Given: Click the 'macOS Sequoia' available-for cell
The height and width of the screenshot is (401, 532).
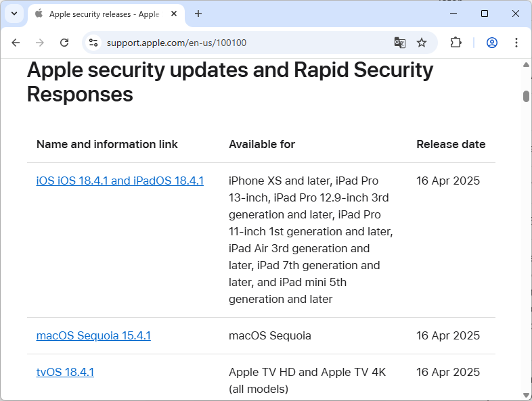Looking at the screenshot, I should 270,335.
